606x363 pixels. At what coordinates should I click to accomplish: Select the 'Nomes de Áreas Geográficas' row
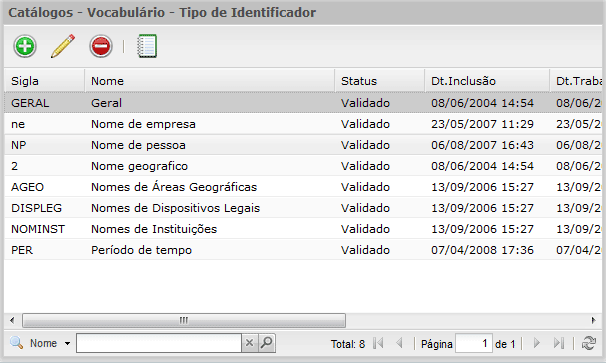(x=303, y=187)
